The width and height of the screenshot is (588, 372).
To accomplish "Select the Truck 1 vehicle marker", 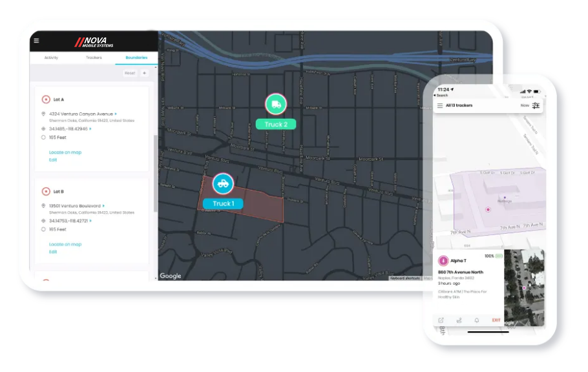I will [x=223, y=184].
